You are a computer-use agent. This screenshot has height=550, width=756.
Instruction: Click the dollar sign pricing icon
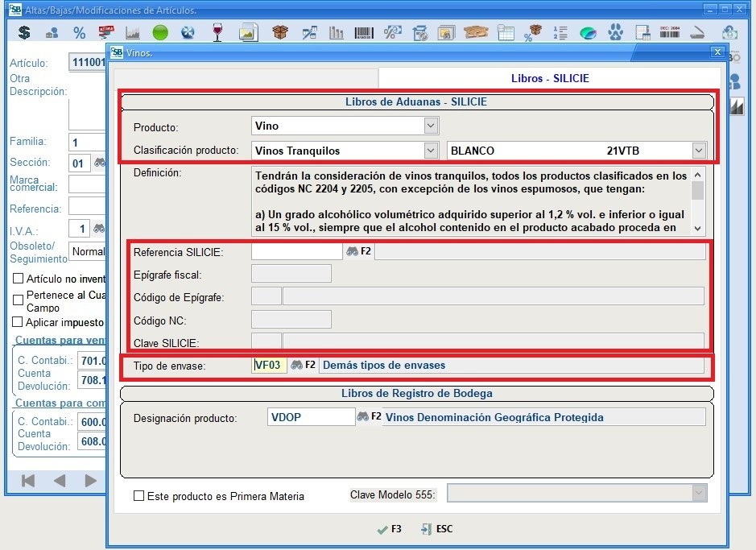click(x=24, y=33)
